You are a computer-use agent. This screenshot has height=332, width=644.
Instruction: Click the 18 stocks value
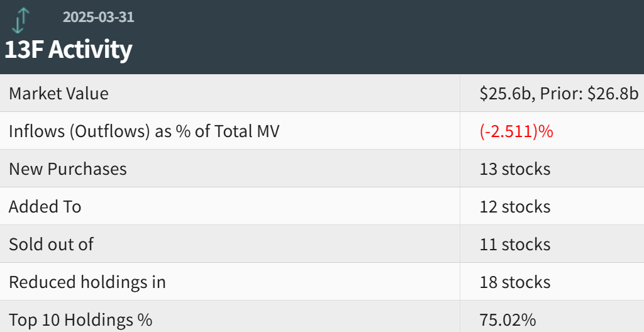[514, 282]
